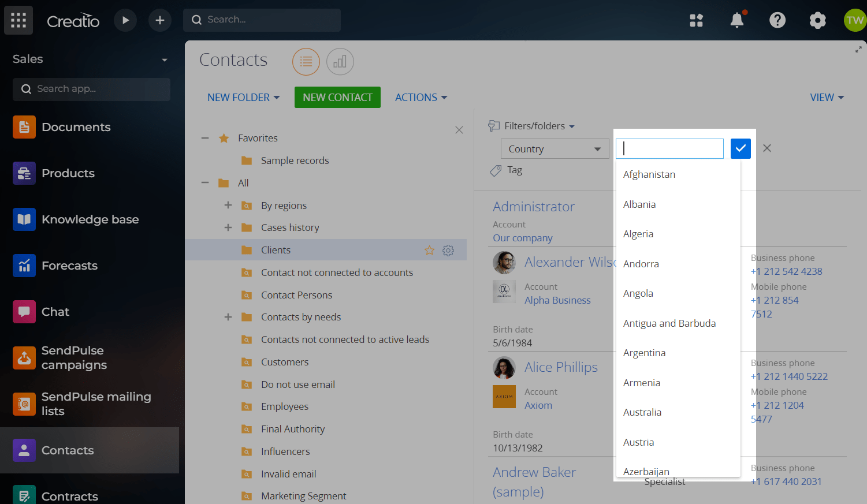This screenshot has width=867, height=504.
Task: Open the help question mark icon
Action: [777, 20]
